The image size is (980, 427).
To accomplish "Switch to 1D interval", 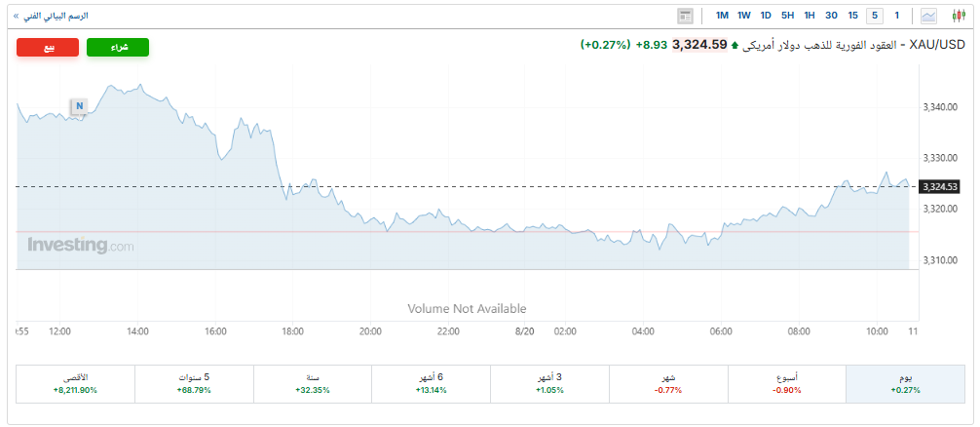I will click(766, 16).
